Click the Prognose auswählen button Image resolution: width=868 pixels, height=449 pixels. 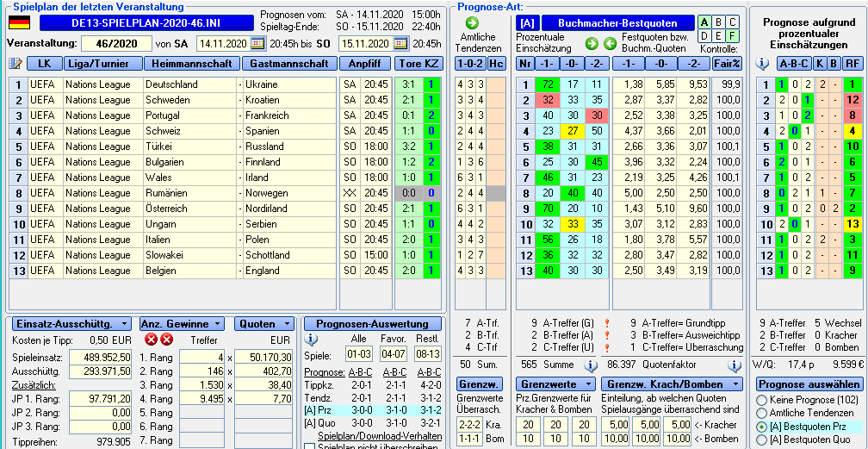(x=809, y=384)
